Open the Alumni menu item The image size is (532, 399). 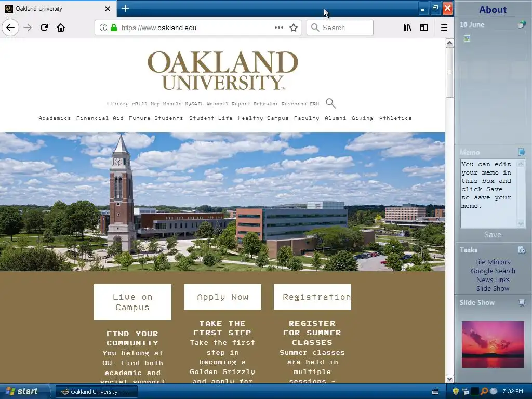click(x=335, y=118)
